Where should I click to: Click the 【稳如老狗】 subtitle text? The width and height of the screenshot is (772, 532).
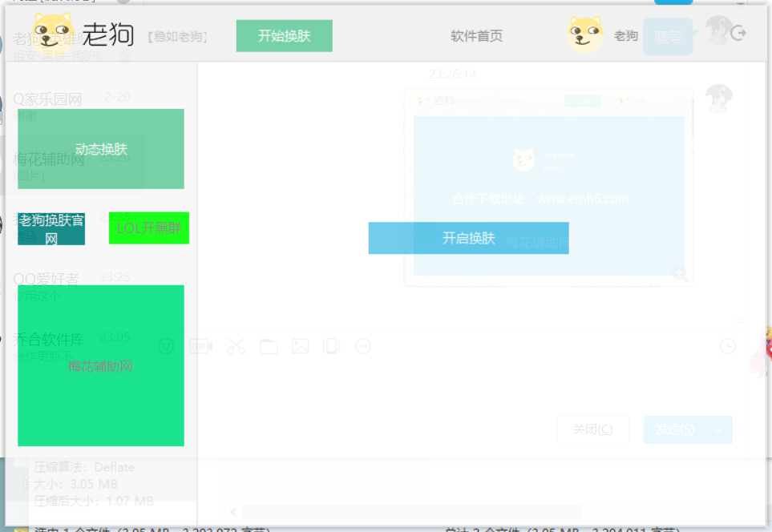[x=178, y=36]
